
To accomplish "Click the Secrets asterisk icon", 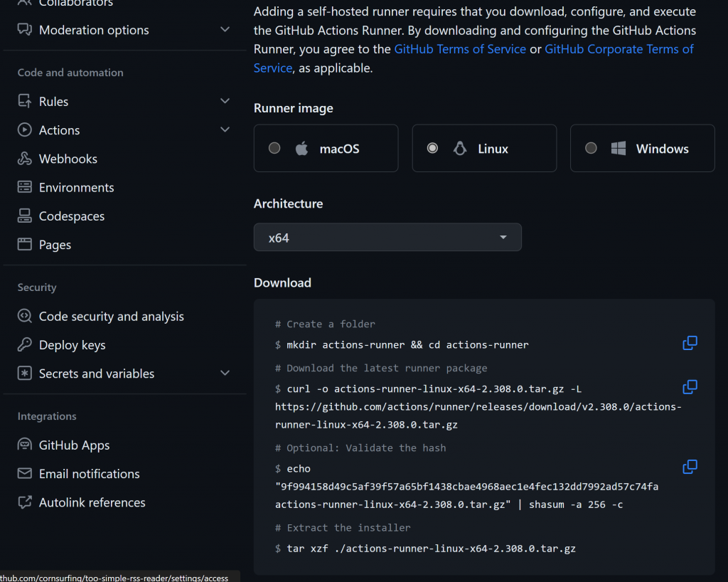I will [25, 373].
